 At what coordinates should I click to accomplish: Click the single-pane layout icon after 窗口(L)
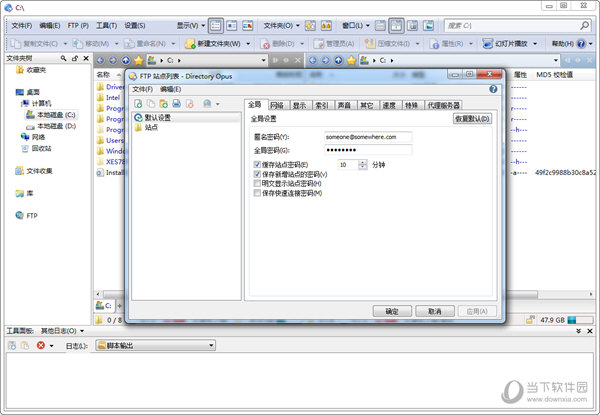[x=380, y=26]
